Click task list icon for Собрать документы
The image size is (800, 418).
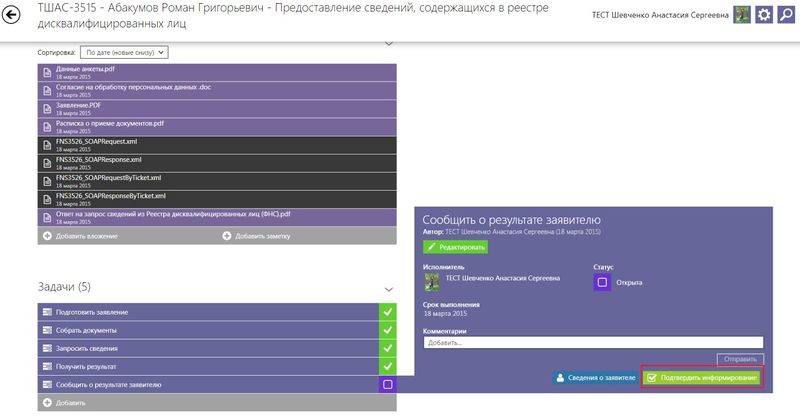[47, 330]
